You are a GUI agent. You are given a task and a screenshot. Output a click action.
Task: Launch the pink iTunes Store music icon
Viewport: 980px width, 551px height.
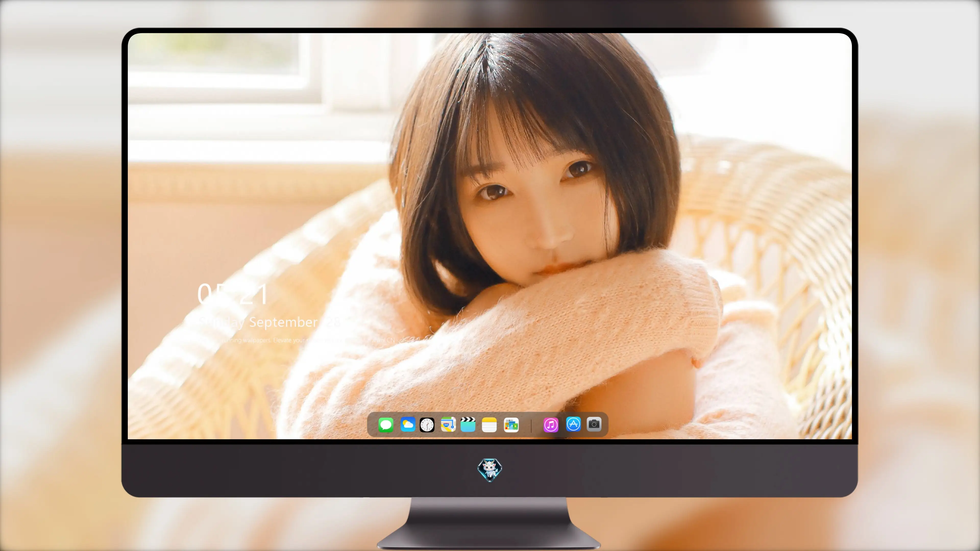[x=551, y=425]
